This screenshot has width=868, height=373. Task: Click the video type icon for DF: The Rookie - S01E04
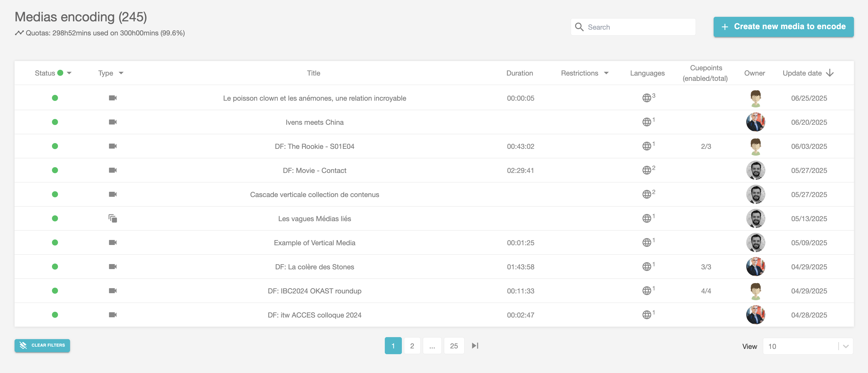[112, 146]
